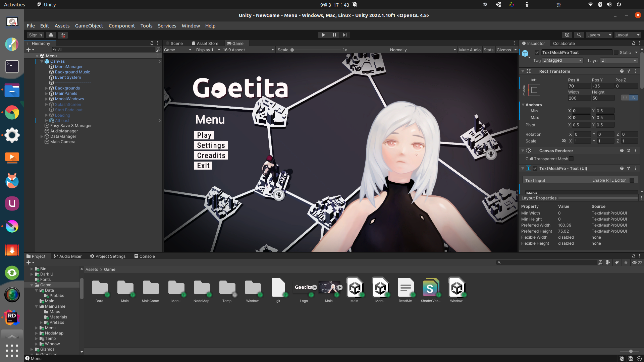Image resolution: width=644 pixels, height=362 pixels.
Task: Click the Pause button in toolbar
Action: point(334,35)
